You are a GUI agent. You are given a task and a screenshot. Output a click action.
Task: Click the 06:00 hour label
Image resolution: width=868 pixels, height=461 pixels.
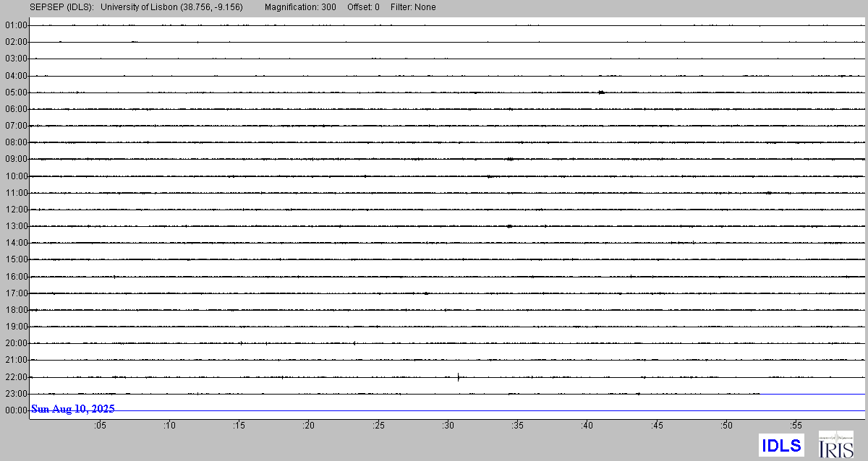coord(16,109)
